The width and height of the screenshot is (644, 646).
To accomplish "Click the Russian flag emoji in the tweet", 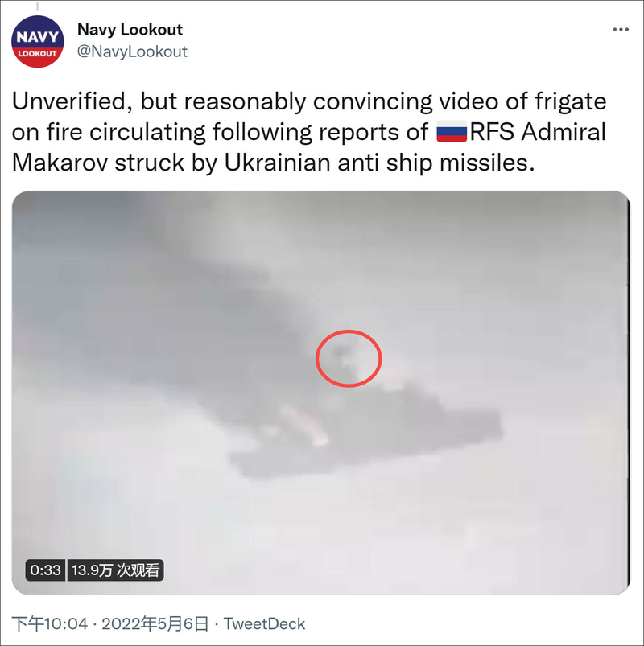I will pyautogui.click(x=452, y=131).
